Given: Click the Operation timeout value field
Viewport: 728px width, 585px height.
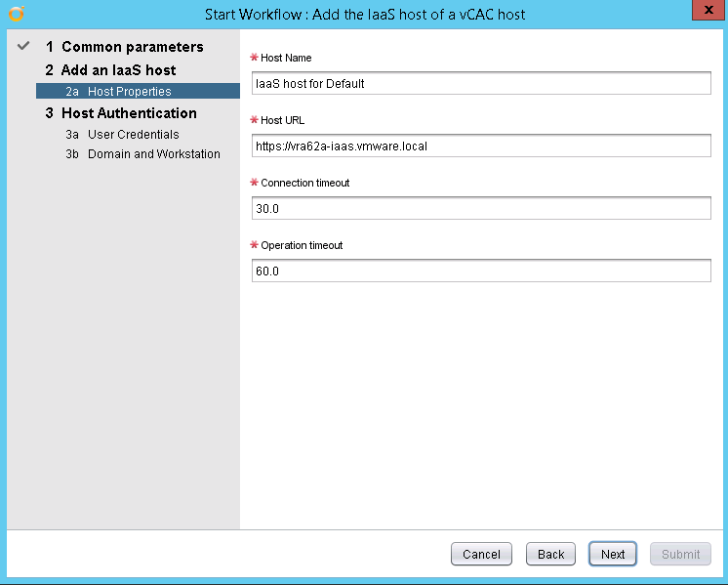Looking at the screenshot, I should pos(480,272).
